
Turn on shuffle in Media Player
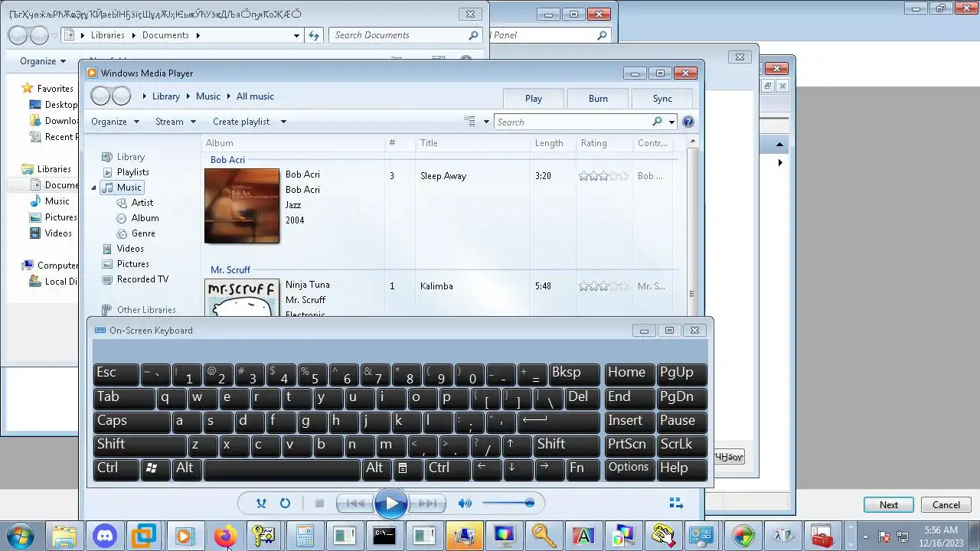click(x=261, y=503)
